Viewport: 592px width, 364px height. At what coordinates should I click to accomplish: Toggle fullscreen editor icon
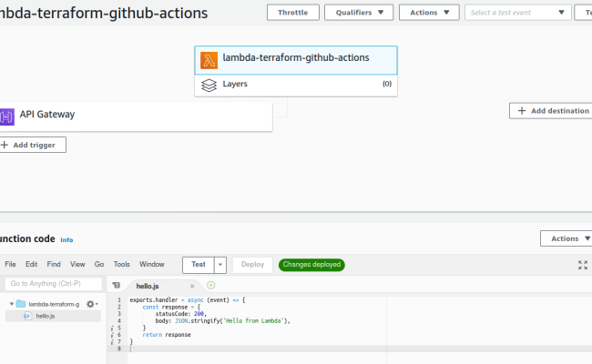[583, 265]
